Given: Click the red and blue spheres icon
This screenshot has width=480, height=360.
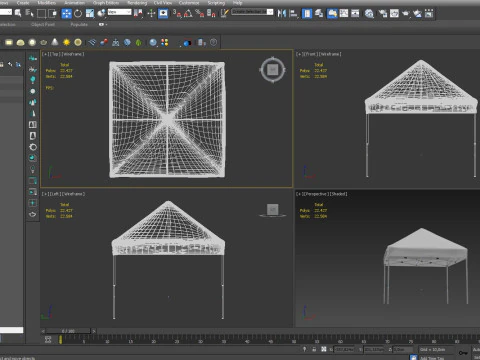Looking at the screenshot, I should coord(104,42).
